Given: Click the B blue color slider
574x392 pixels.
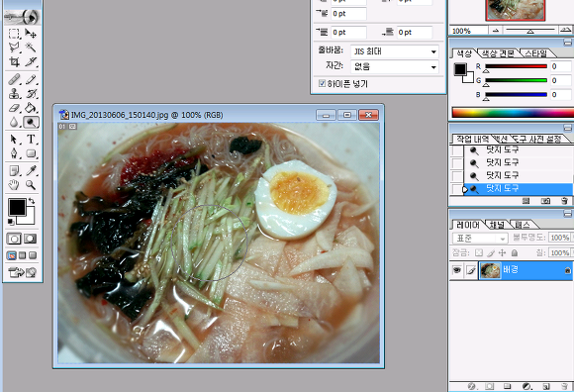Looking at the screenshot, I should (x=517, y=95).
